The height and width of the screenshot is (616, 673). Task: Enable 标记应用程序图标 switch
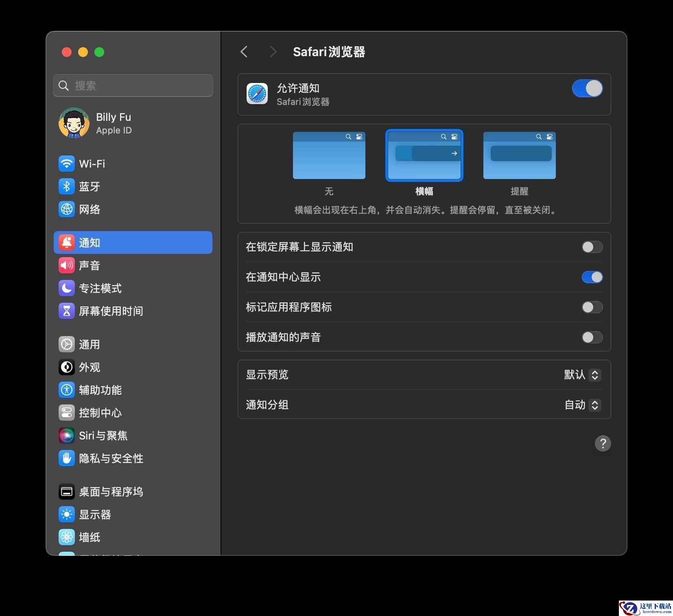click(592, 307)
